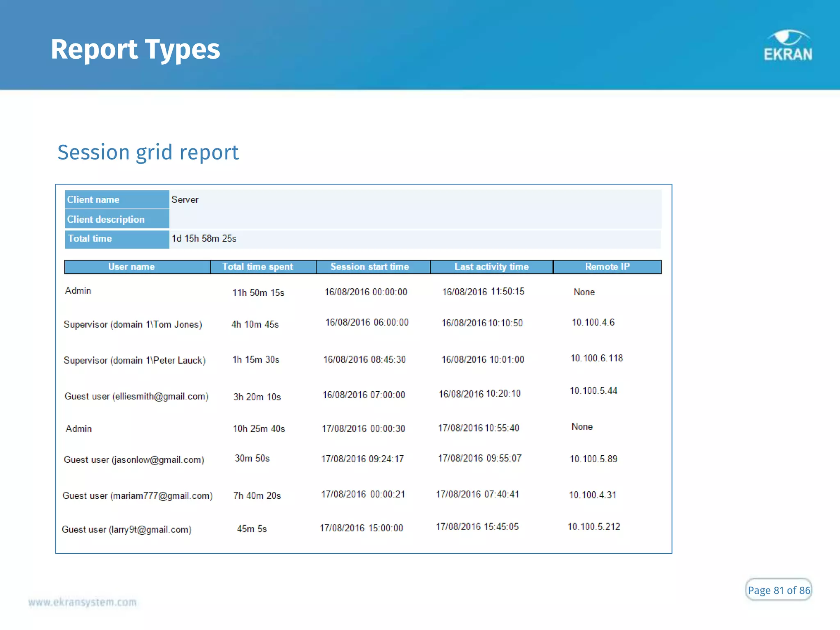Click the 'Report Types' slide title
Viewport: 840px width, 630px height.
pyautogui.click(x=135, y=50)
